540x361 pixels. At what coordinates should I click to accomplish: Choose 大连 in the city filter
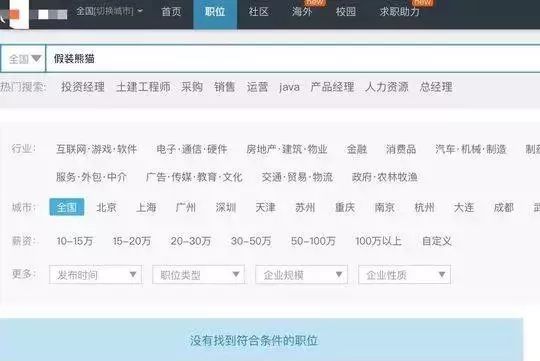click(464, 207)
